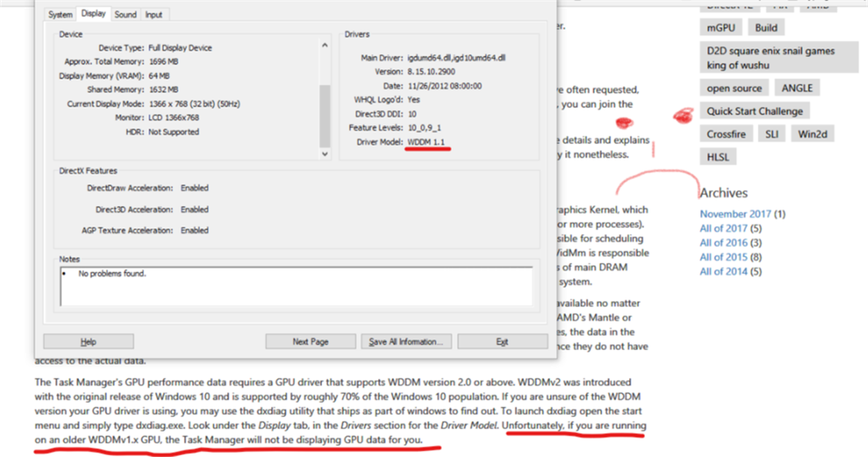Click Current Display Mode value 1366 x 768
868x457 pixels.
pyautogui.click(x=194, y=103)
